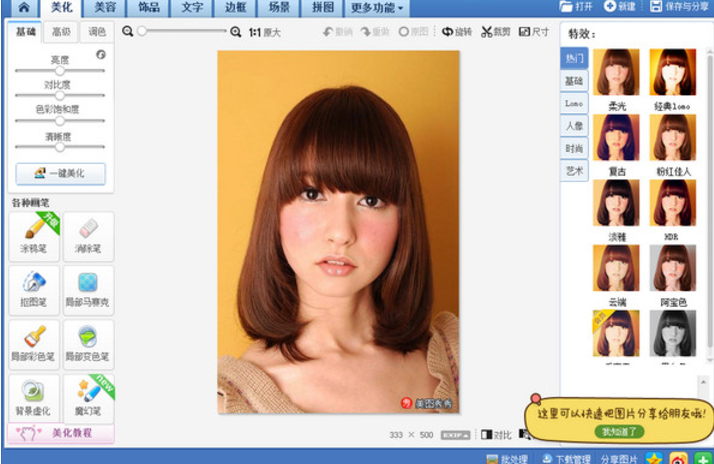Click the EXIF info button

[x=455, y=435]
